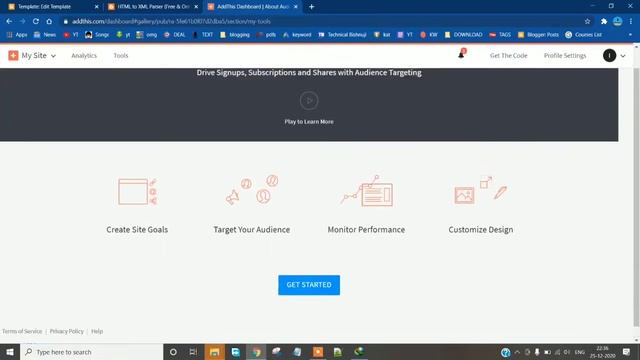Open Chrome three-dot menu
The height and width of the screenshot is (360, 640).
click(631, 21)
